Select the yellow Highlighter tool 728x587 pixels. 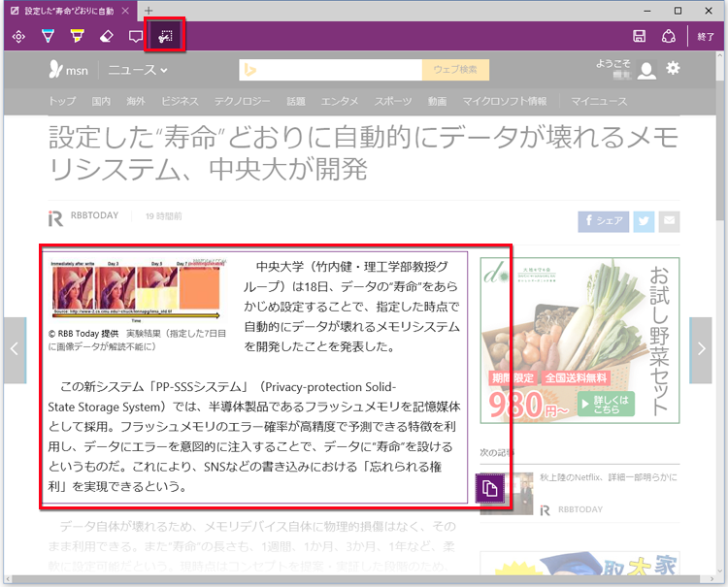(x=77, y=37)
